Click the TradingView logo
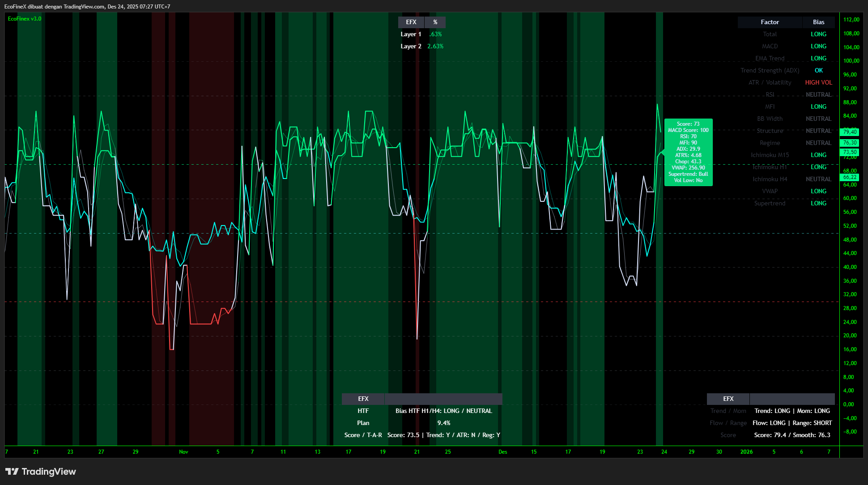The image size is (868, 485). tap(41, 472)
